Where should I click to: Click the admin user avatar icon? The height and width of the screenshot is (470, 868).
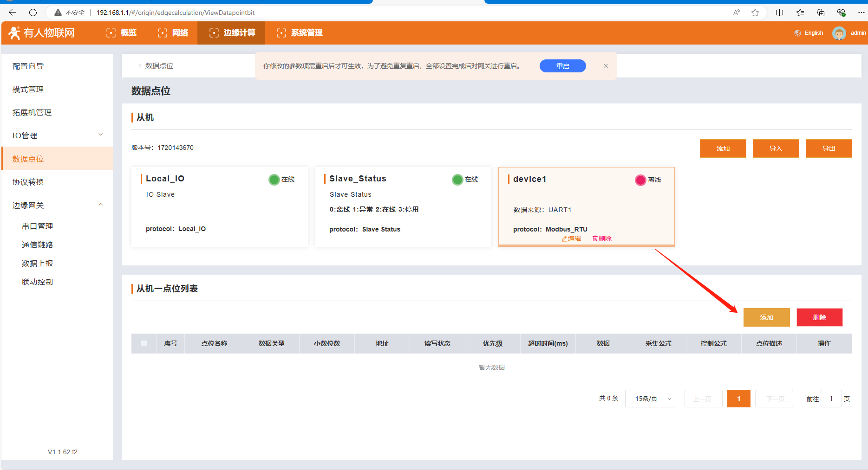(x=839, y=33)
